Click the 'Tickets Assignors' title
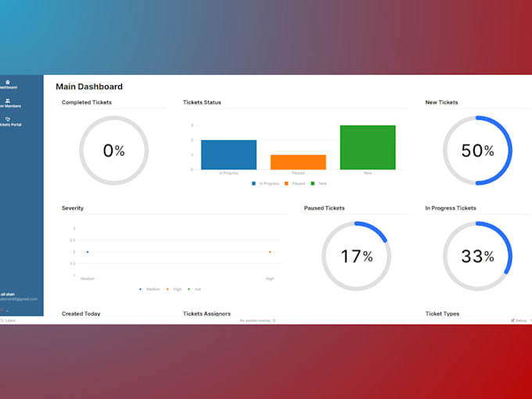This screenshot has height=399, width=532. (207, 314)
